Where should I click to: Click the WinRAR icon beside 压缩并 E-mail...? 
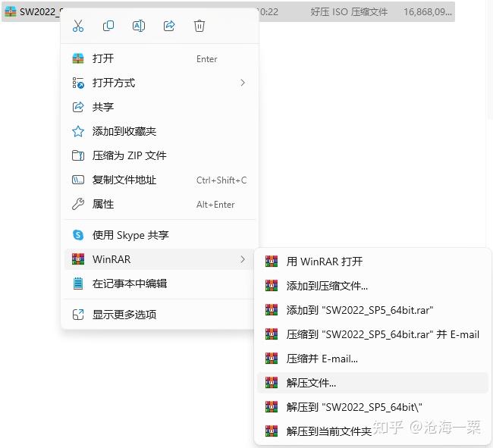(272, 359)
